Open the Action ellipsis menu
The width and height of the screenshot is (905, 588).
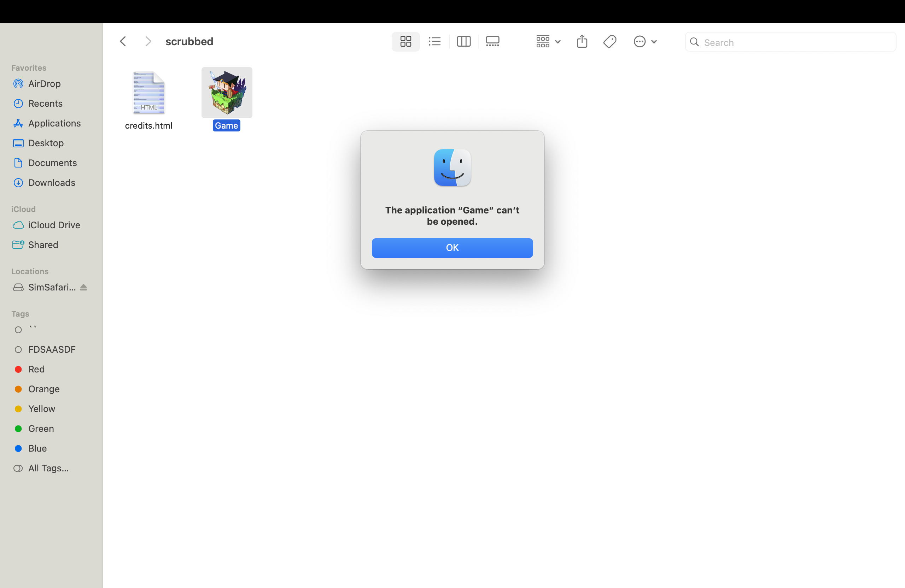pyautogui.click(x=644, y=41)
